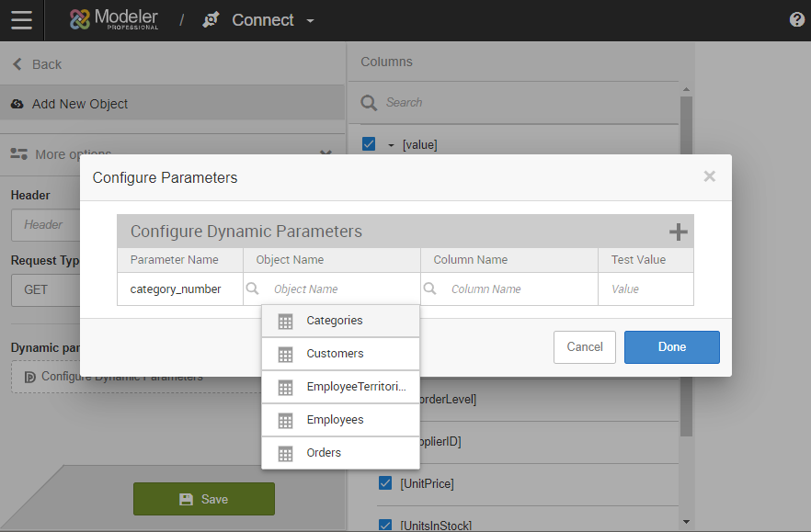Click the plus icon to add parameter
The height and width of the screenshot is (532, 811).
click(678, 232)
